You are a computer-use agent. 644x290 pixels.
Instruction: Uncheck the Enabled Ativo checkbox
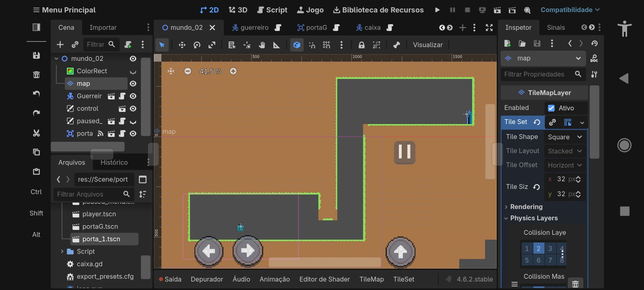click(551, 108)
